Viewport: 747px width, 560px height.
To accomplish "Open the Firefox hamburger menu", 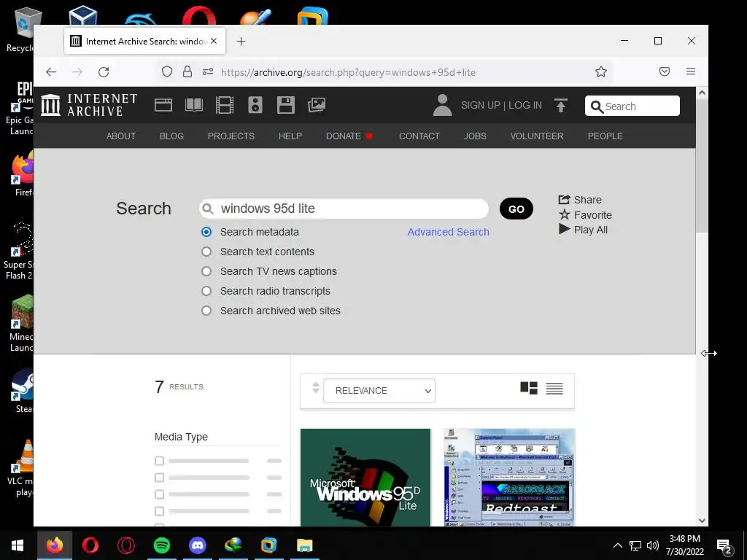I will pos(691,72).
